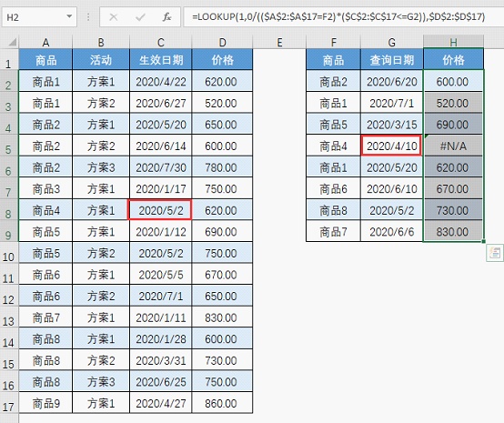Select date cell 2020/1/17
The height and width of the screenshot is (423, 504).
click(161, 189)
